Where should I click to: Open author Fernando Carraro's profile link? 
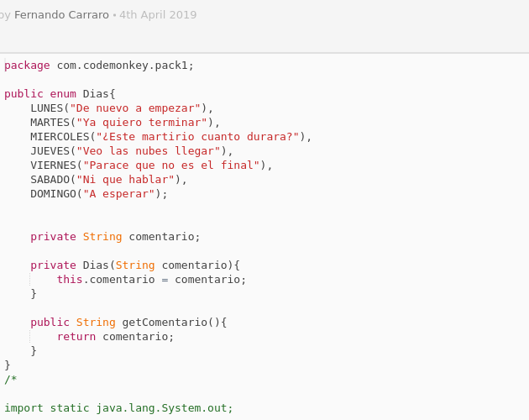61,15
